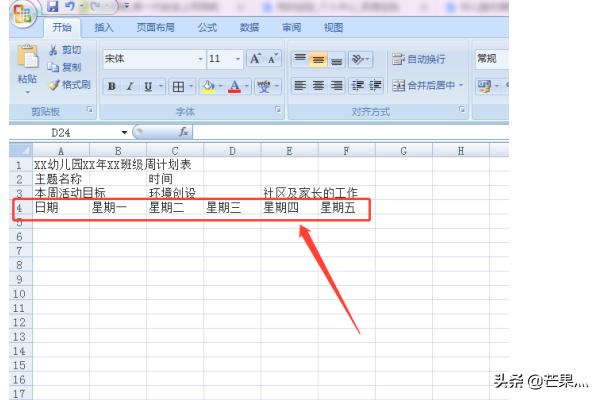Switch to the 审阅 Review tab

pos(292,28)
